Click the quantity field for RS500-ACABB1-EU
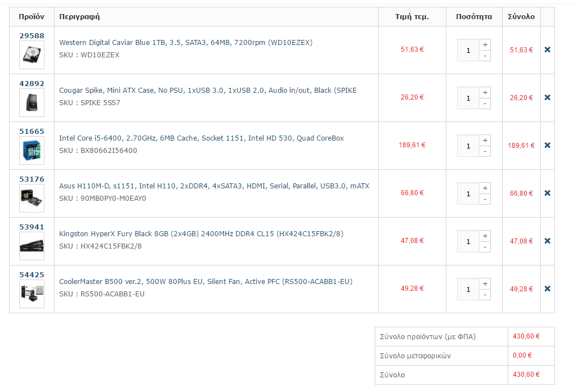573x392 pixels. point(468,290)
